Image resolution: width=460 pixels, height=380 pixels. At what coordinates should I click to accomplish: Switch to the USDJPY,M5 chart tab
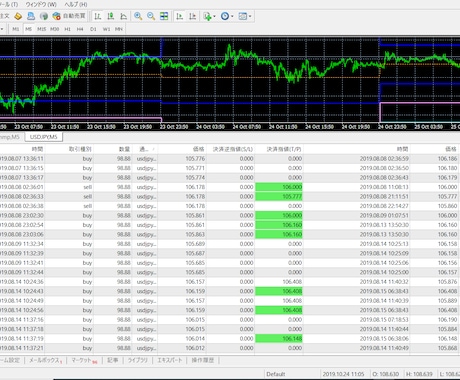pyautogui.click(x=44, y=137)
